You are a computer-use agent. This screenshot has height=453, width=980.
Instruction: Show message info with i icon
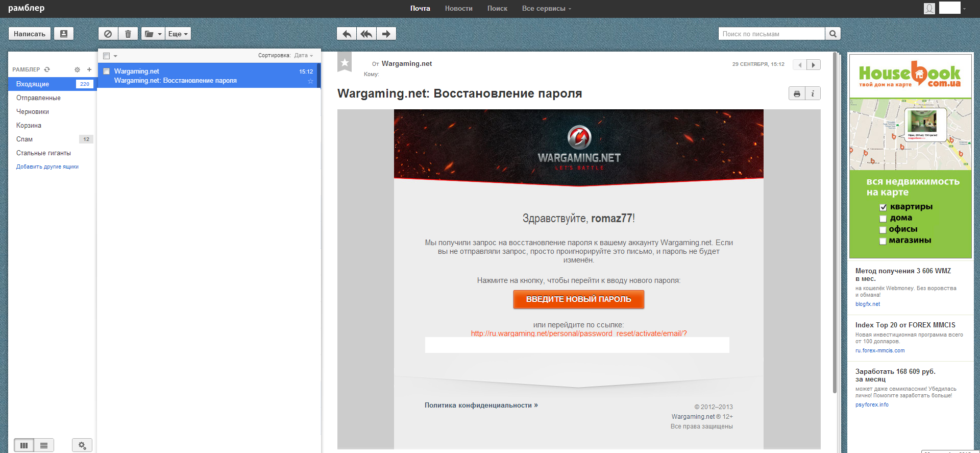pos(813,93)
